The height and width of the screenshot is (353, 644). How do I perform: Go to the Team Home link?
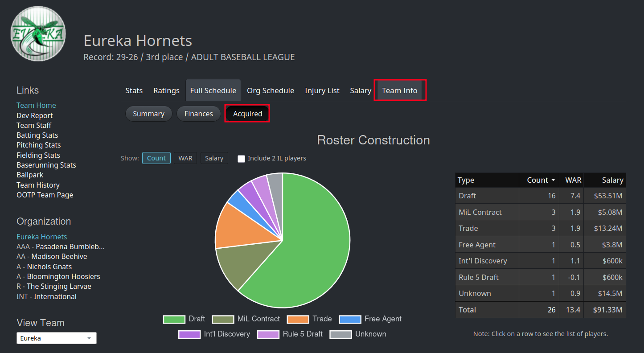click(36, 105)
